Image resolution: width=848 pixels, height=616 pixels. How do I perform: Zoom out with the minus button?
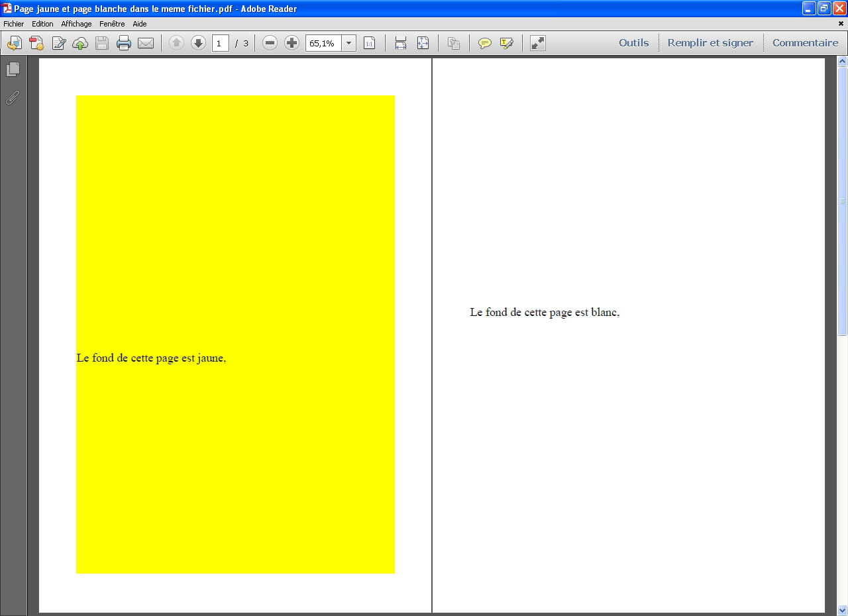coord(270,43)
